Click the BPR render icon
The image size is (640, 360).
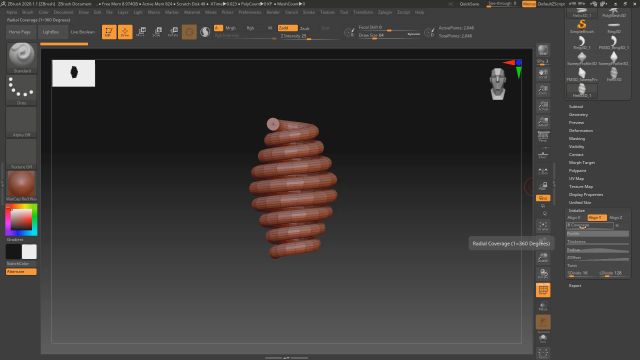click(x=543, y=51)
